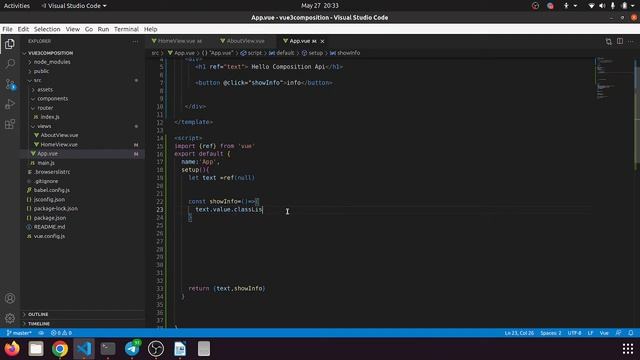Open Activities overview in top bar

17,6
